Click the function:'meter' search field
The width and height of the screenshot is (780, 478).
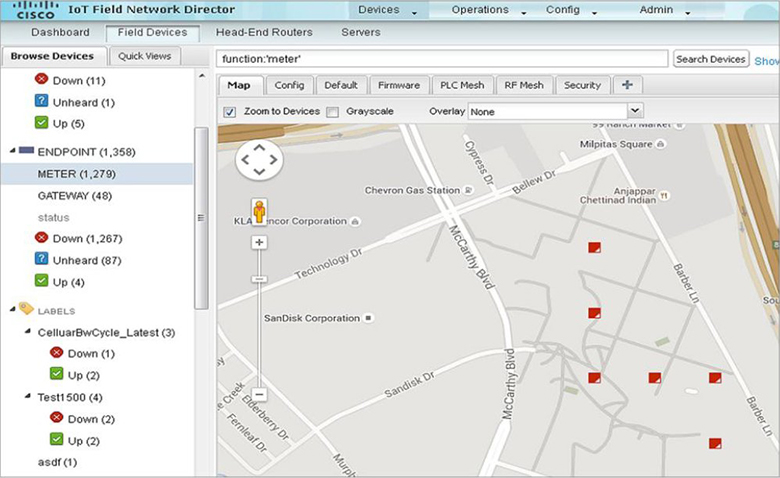[x=442, y=59]
